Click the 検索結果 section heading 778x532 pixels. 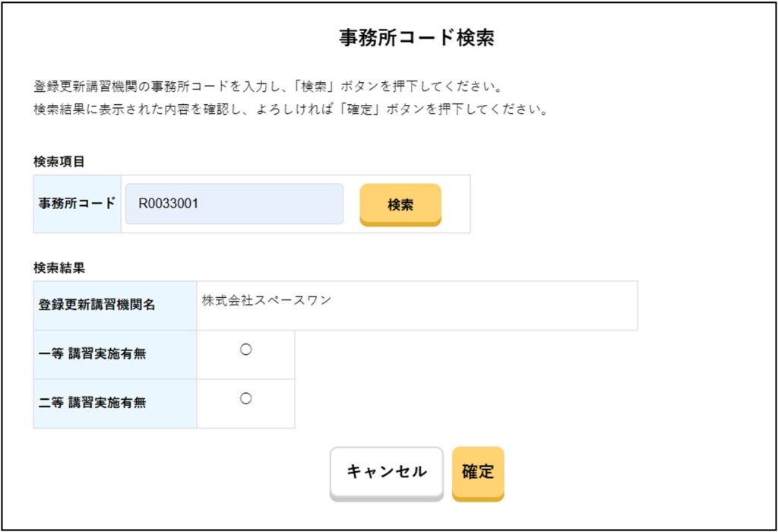pos(59,268)
